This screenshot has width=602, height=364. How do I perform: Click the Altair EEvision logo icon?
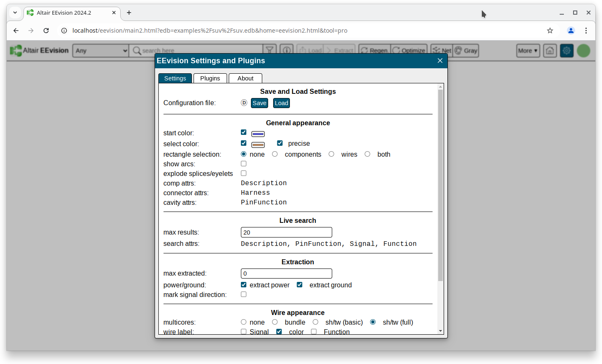(x=16, y=51)
